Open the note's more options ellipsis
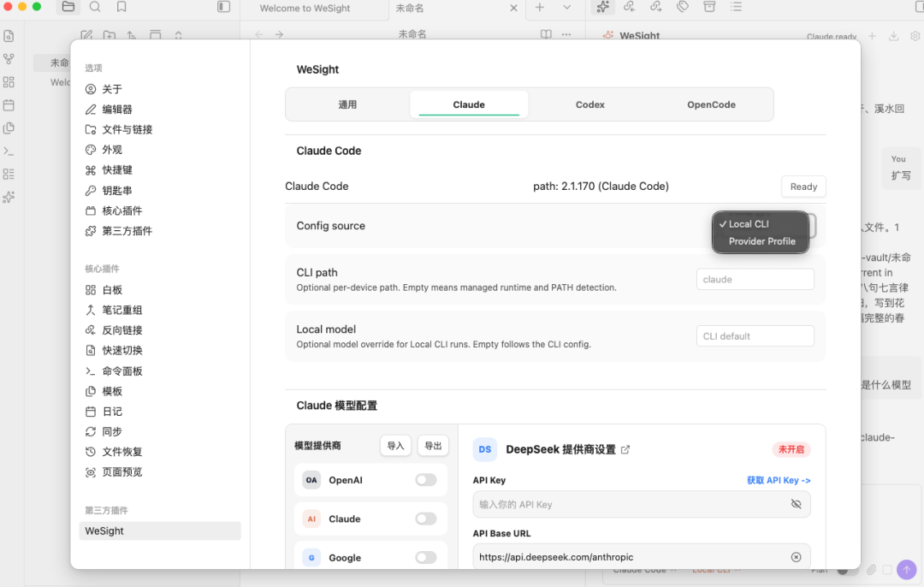Image resolution: width=924 pixels, height=587 pixels. (x=566, y=34)
